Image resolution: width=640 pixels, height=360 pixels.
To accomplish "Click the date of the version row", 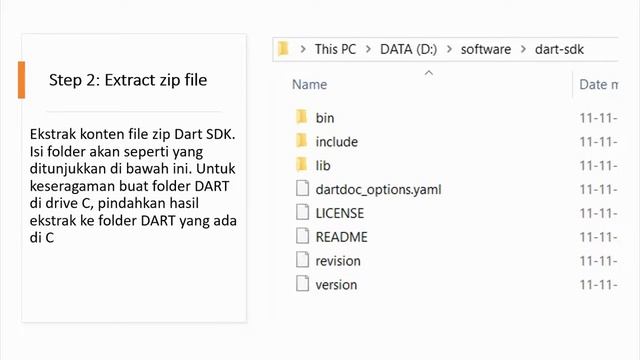I will [599, 284].
